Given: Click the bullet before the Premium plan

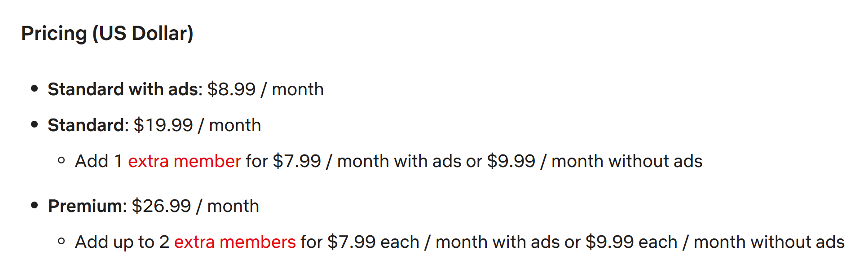Looking at the screenshot, I should tap(35, 205).
